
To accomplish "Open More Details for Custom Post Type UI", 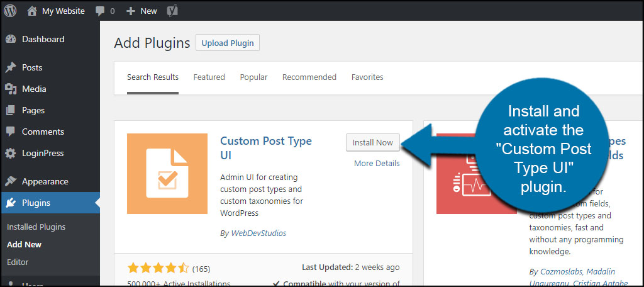I will pyautogui.click(x=377, y=164).
